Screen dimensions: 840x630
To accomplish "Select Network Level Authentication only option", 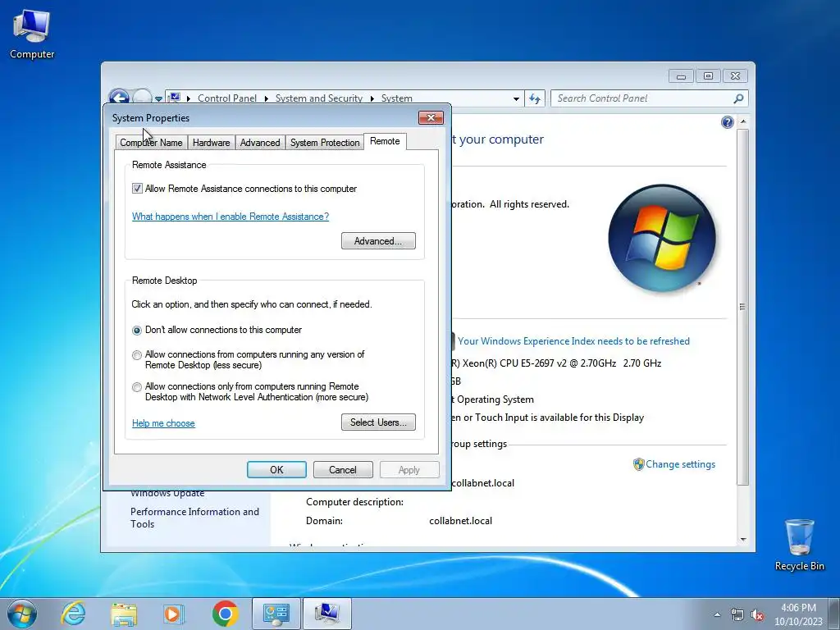I will click(x=137, y=387).
